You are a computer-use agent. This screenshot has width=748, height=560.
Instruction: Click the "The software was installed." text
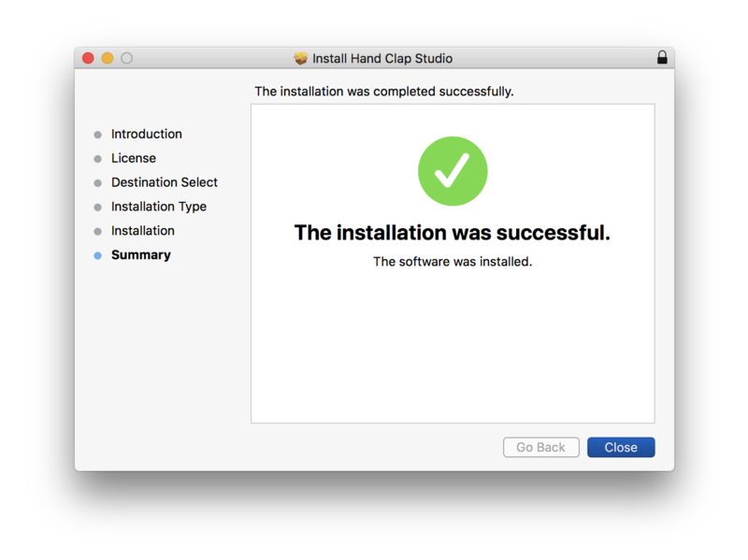point(453,262)
